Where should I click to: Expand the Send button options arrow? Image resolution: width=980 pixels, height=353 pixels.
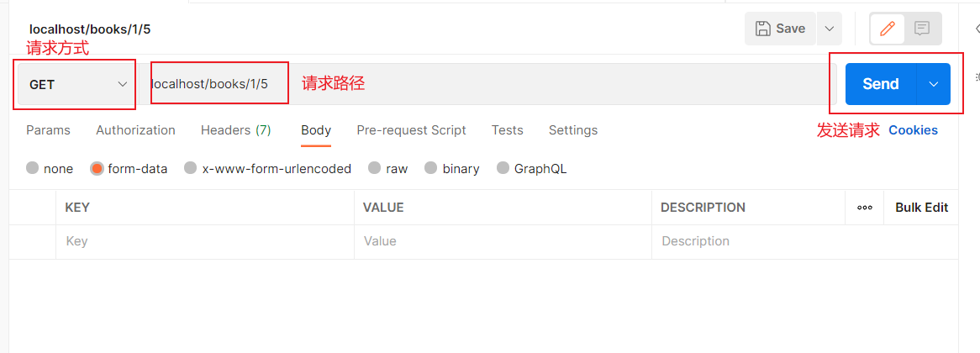coord(934,84)
